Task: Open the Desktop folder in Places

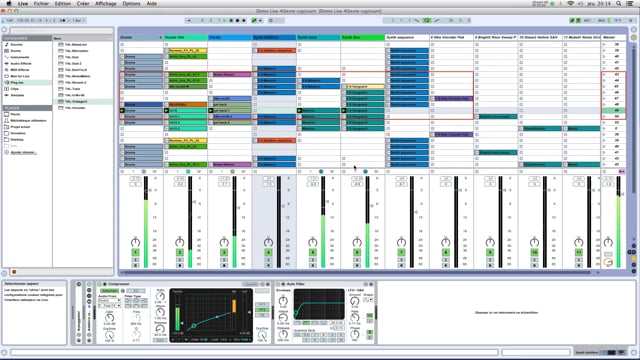Action: (17, 140)
